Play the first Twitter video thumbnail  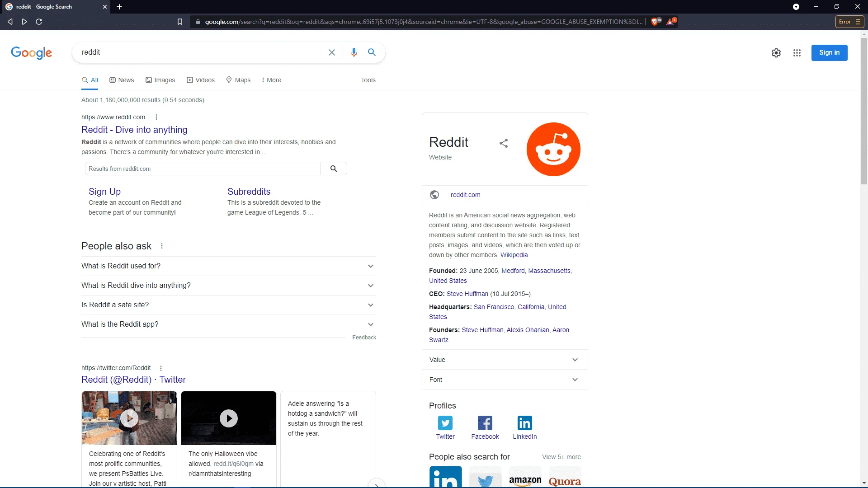129,418
